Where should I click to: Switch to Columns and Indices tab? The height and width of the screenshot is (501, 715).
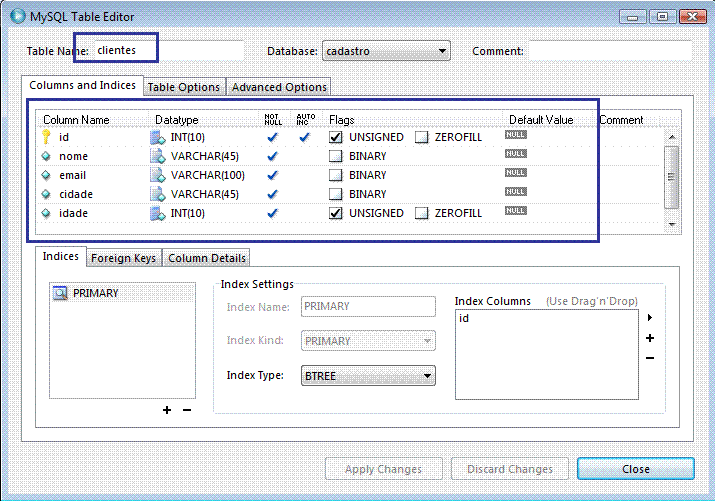pos(83,85)
